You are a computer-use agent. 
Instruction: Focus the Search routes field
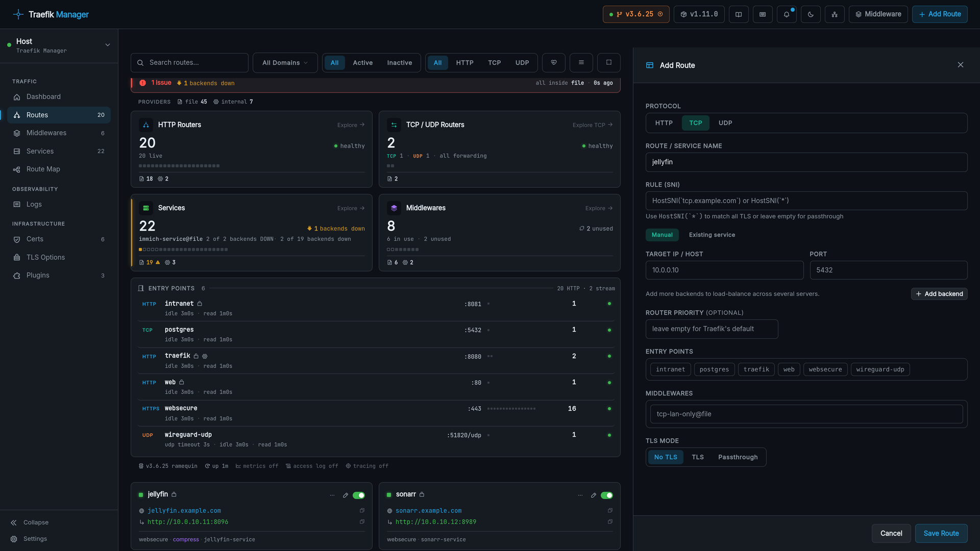click(189, 63)
